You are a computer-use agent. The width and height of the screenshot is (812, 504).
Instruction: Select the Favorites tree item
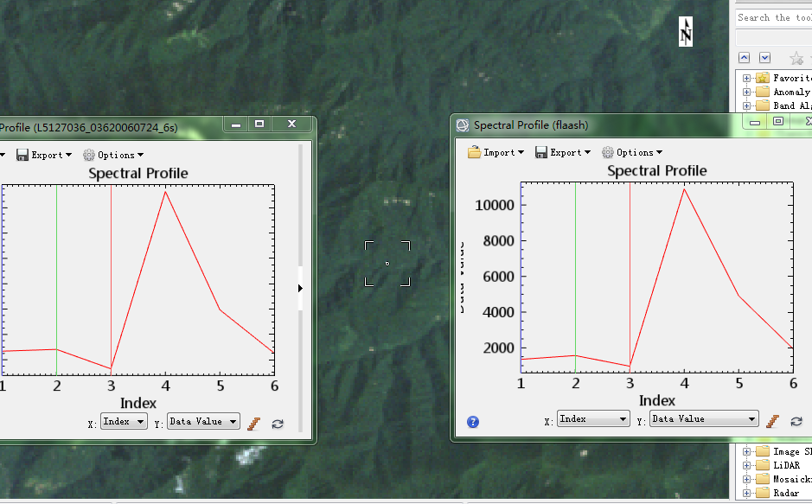point(792,78)
